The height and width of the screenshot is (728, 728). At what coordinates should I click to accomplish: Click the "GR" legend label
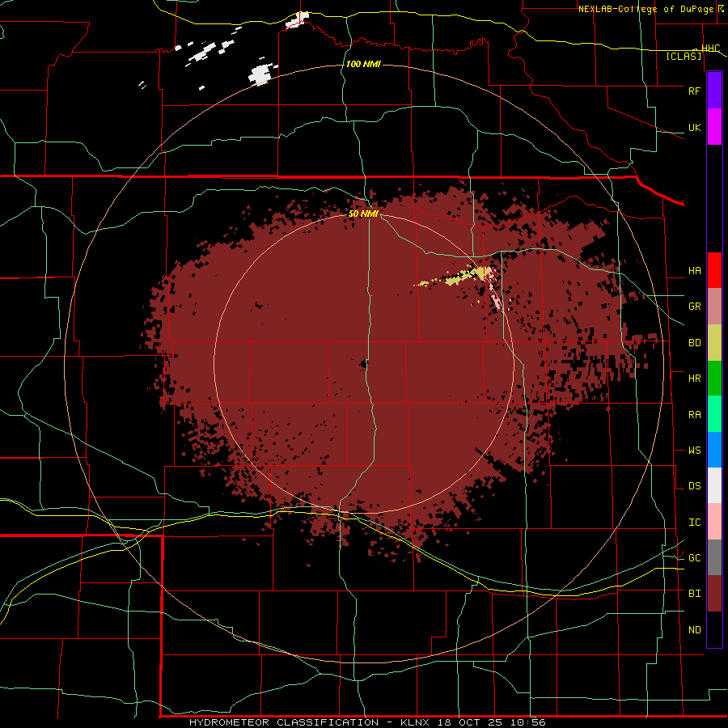pos(694,307)
